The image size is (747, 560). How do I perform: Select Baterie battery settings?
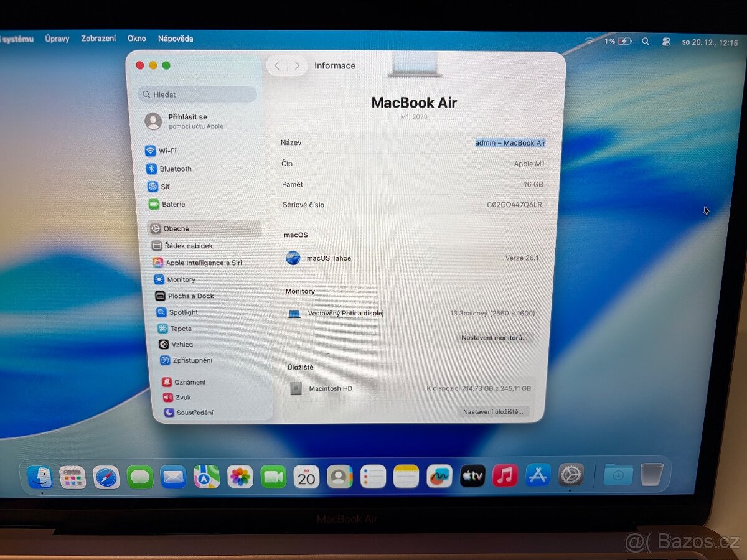(174, 204)
